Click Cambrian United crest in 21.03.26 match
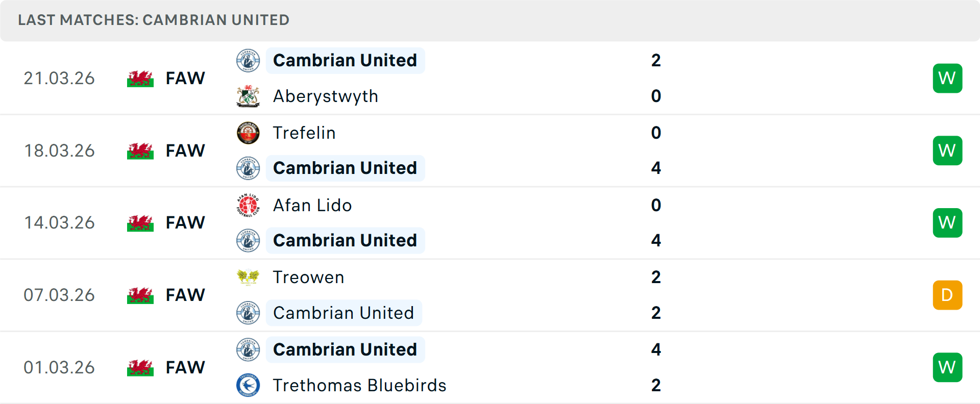The image size is (980, 404). 248,61
